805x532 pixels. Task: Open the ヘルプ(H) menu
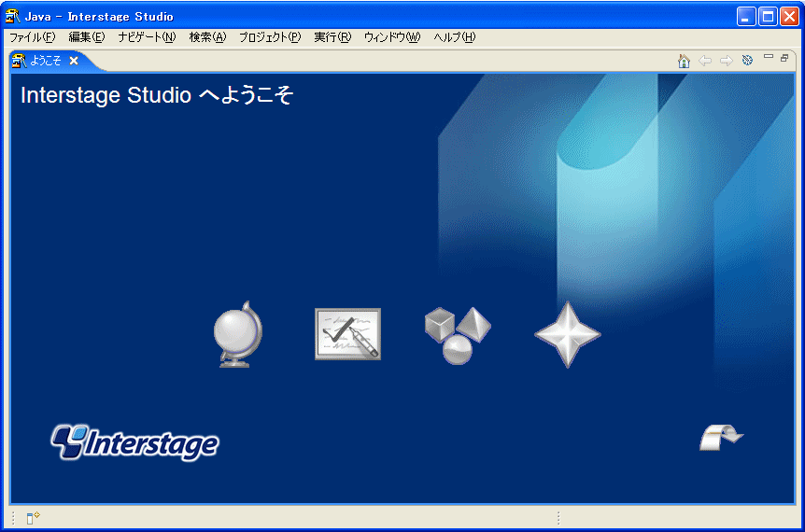(x=455, y=37)
